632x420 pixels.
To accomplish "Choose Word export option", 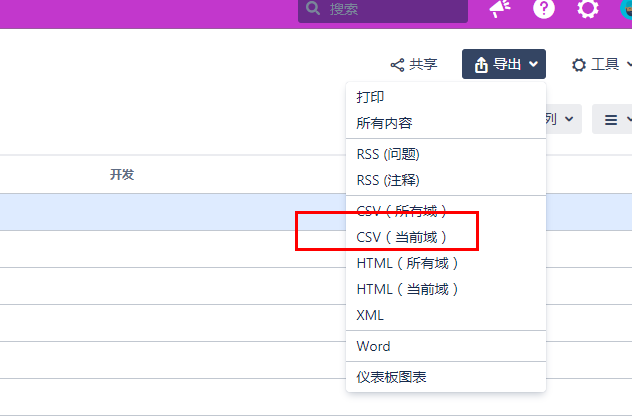I will point(446,346).
